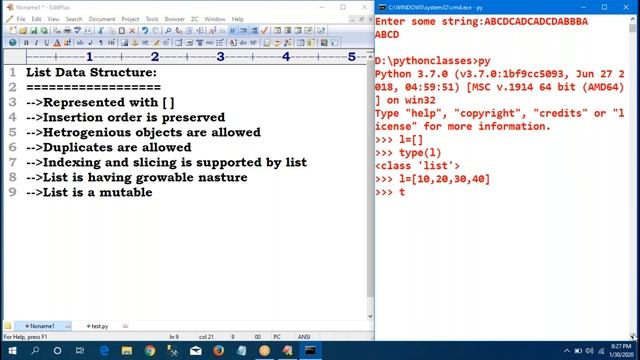Click line '-->Represented with [ ]'
Screen dimensions: 640x360
pos(100,102)
